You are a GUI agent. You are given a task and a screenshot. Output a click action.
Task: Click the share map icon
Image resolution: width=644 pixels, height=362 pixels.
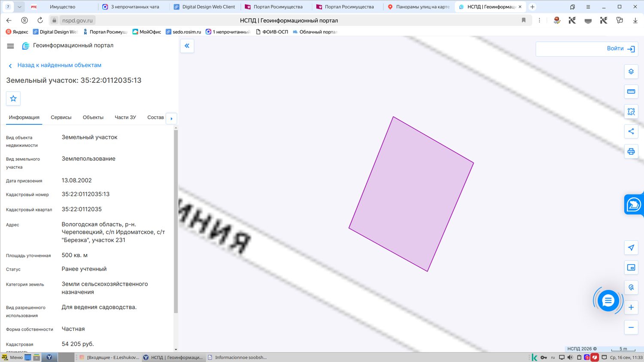[x=631, y=131]
